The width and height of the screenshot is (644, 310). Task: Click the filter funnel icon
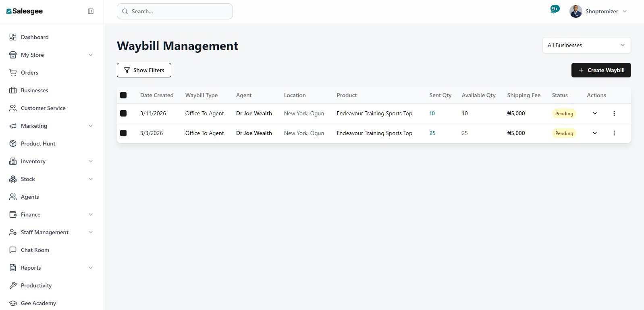tap(127, 70)
